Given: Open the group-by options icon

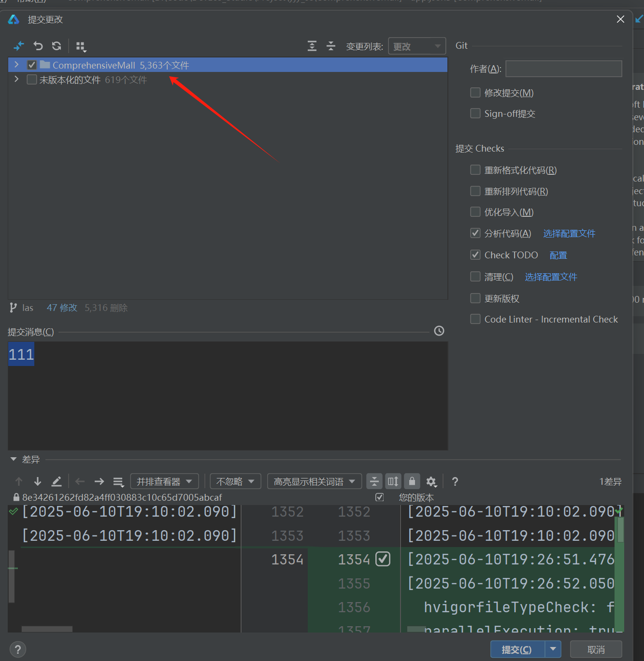Looking at the screenshot, I should pyautogui.click(x=81, y=47).
